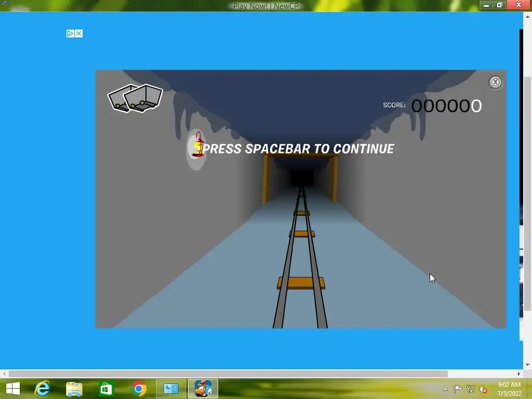This screenshot has width=532, height=399.
Task: Restore down the NewCP window
Action: (499, 5)
